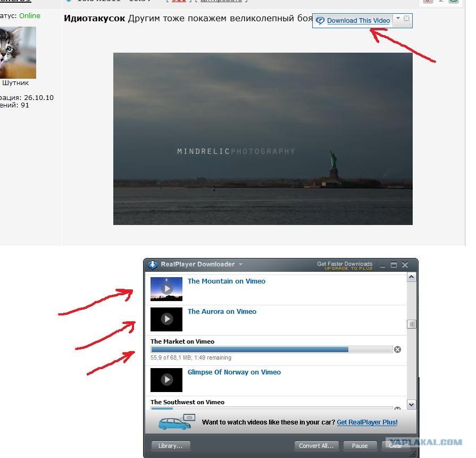Close the RealPlayer Downloader window
The height and width of the screenshot is (458, 476).
tap(405, 265)
